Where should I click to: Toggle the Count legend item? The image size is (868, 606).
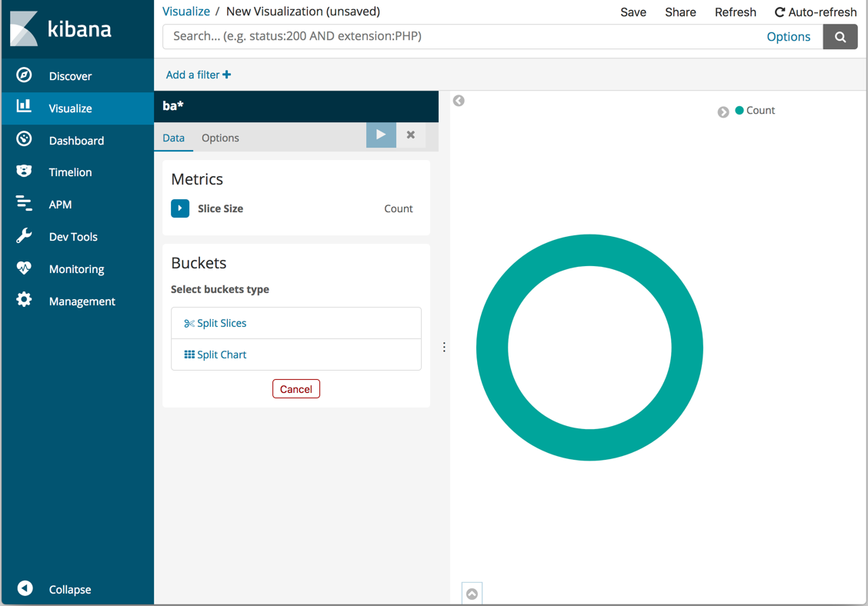coord(755,110)
